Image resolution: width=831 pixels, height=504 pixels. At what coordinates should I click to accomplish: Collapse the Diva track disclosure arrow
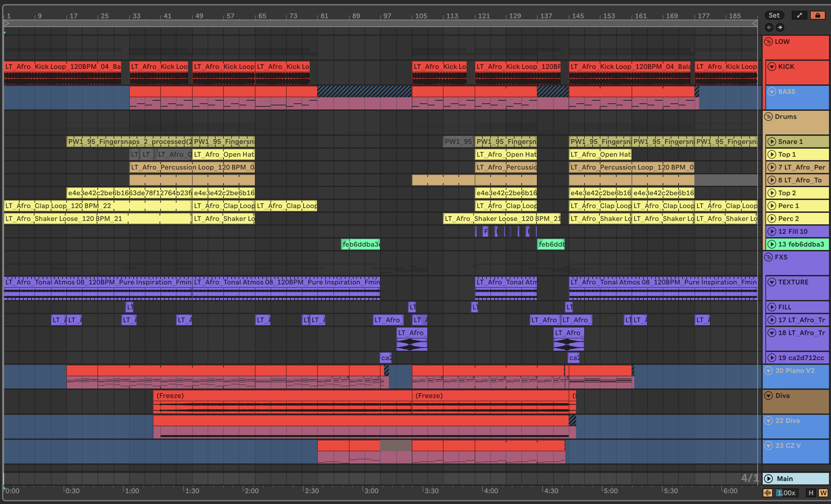pos(768,396)
